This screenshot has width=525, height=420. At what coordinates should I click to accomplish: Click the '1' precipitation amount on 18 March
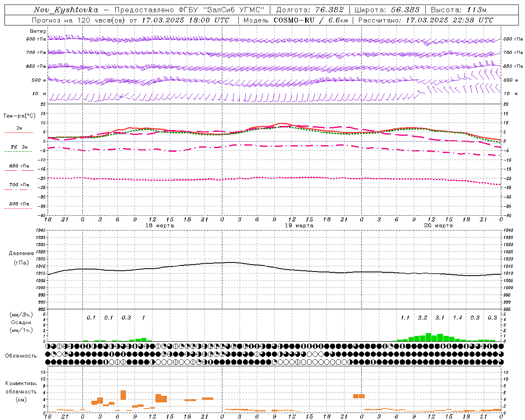143,317
